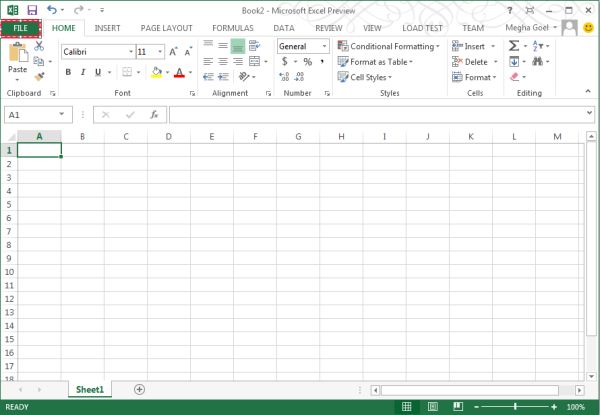This screenshot has width=600, height=415.
Task: Click the Fill Color paint bucket icon
Action: [156, 72]
